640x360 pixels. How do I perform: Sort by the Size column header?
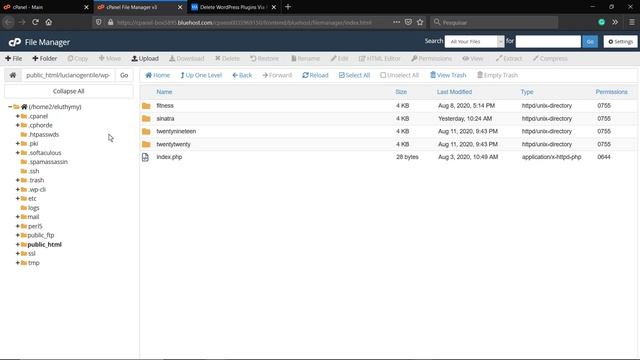point(401,92)
